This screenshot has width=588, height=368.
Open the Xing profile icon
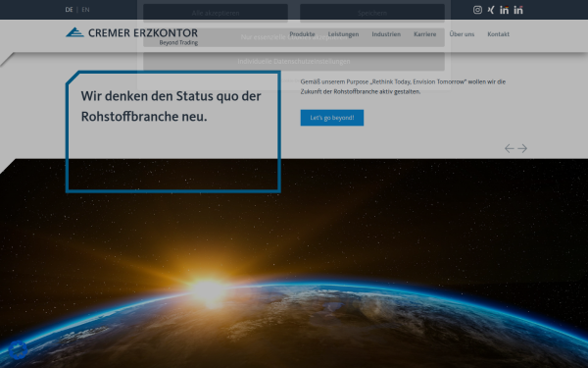491,10
